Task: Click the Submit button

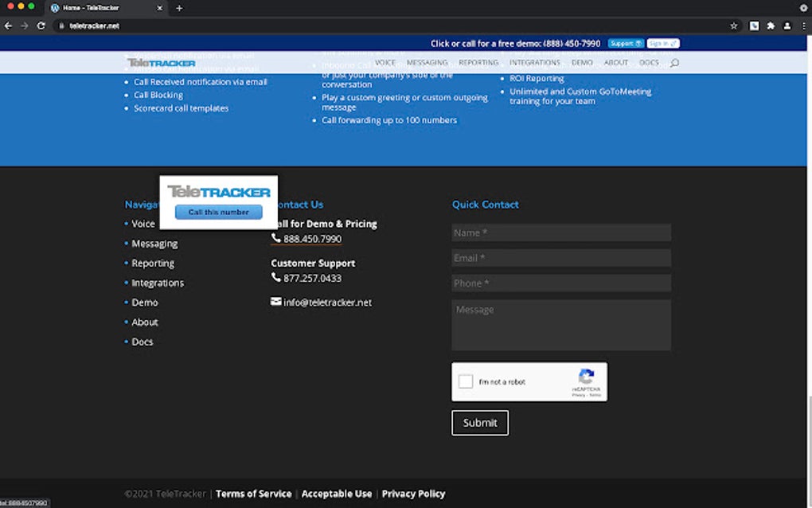Action: [x=480, y=423]
